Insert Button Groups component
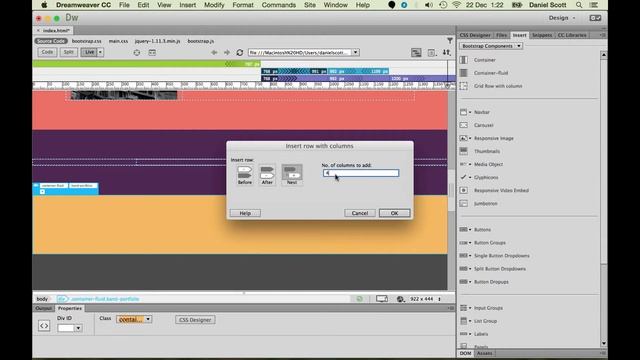Screen dimensions: 640x360 click(489, 243)
